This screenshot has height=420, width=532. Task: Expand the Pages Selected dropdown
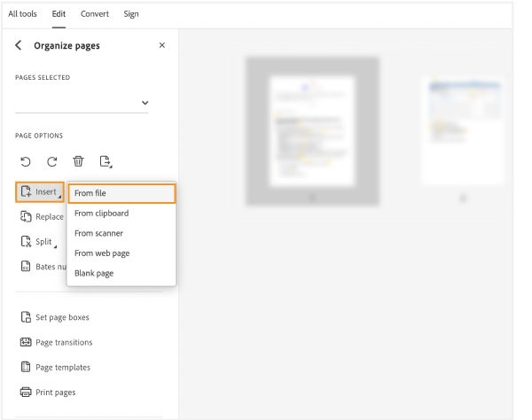tap(145, 103)
